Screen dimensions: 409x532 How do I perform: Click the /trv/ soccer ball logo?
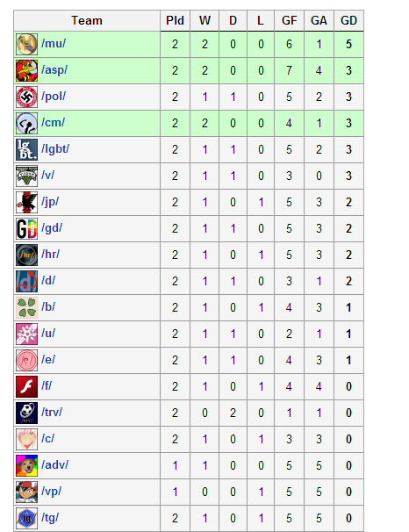[x=27, y=413]
